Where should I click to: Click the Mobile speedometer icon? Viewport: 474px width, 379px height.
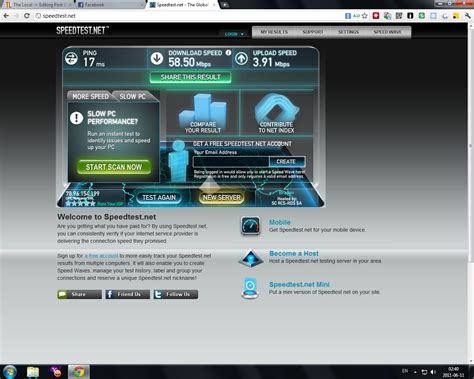[x=251, y=226]
